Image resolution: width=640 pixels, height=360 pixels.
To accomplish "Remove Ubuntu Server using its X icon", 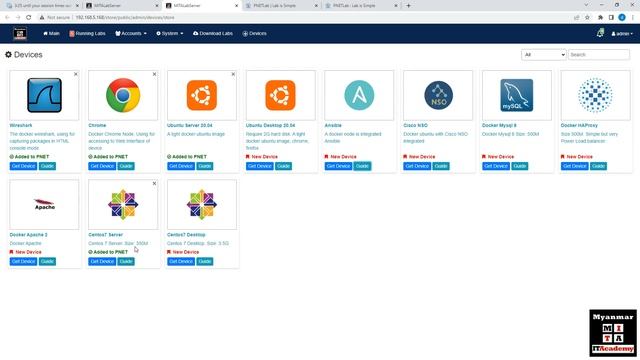I will (x=233, y=74).
